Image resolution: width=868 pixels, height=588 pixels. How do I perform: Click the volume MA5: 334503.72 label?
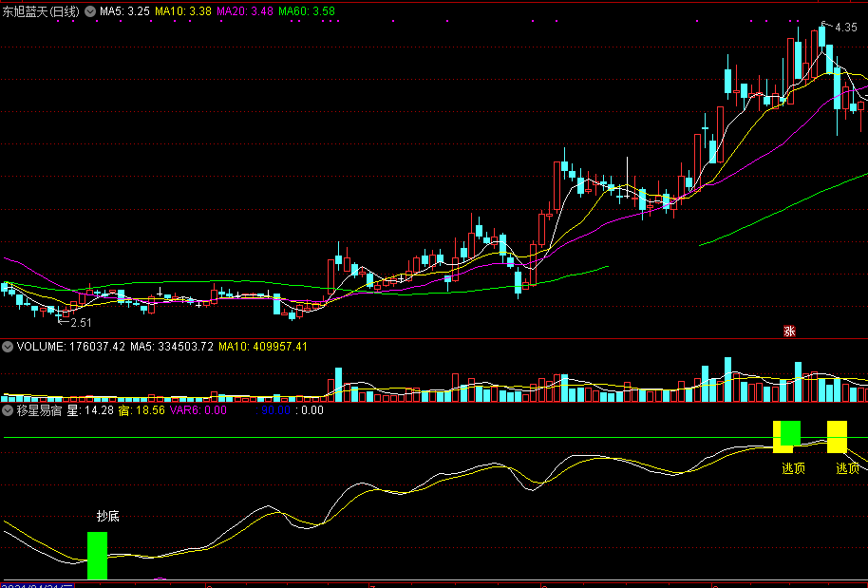click(x=172, y=347)
